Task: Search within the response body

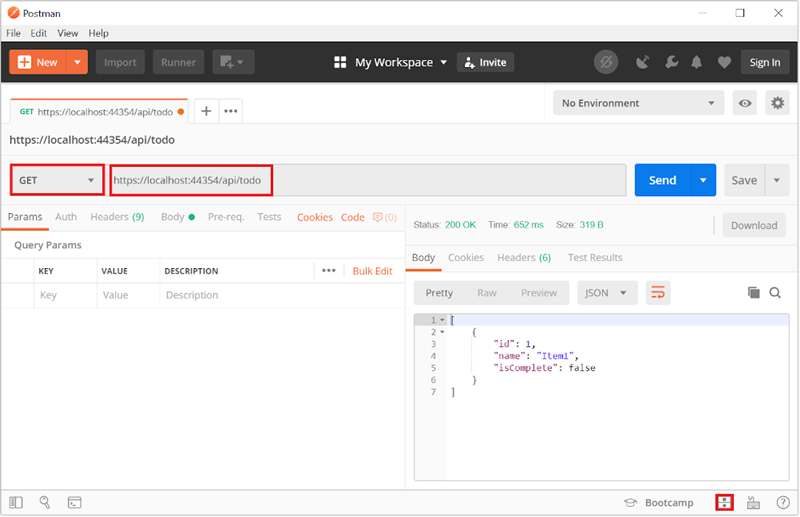Action: (x=775, y=293)
